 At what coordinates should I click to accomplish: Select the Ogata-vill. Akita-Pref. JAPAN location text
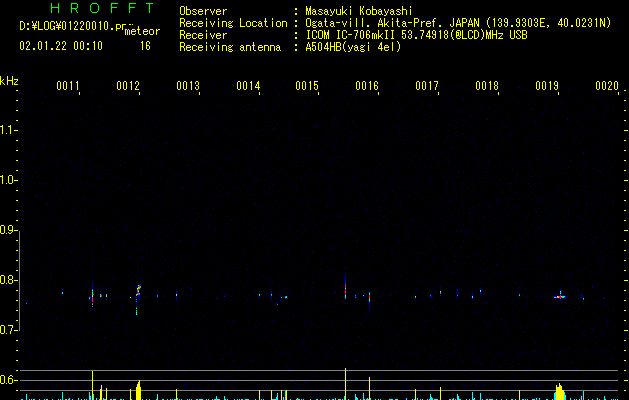pos(458,23)
